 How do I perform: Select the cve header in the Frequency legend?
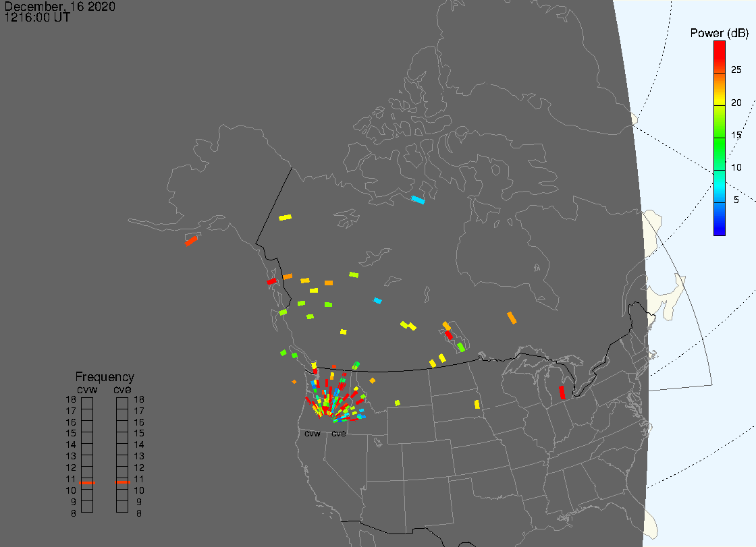point(122,389)
